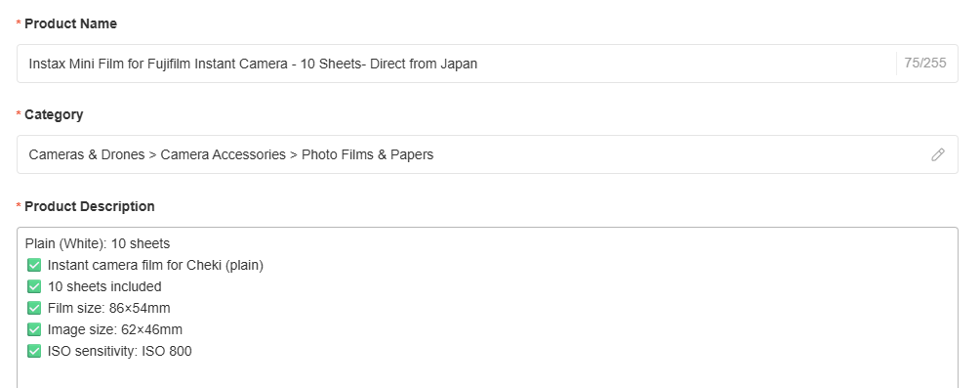The image size is (980, 388).
Task: Open the Category selection field
Action: 487,154
